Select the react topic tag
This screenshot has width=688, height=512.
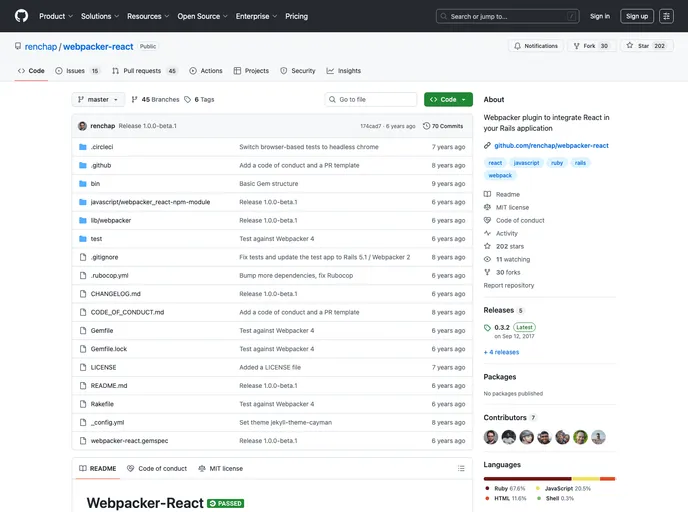(495, 163)
